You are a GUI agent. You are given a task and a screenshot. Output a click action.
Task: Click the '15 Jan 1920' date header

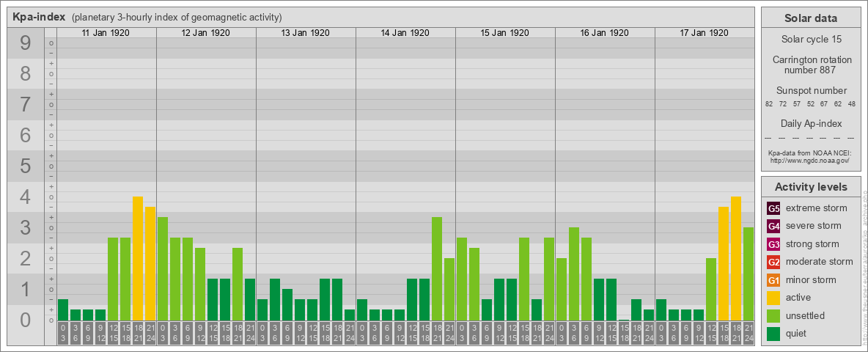504,33
